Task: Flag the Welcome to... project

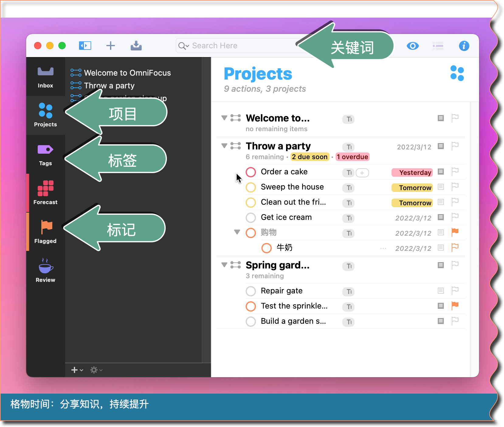Action: (x=455, y=118)
